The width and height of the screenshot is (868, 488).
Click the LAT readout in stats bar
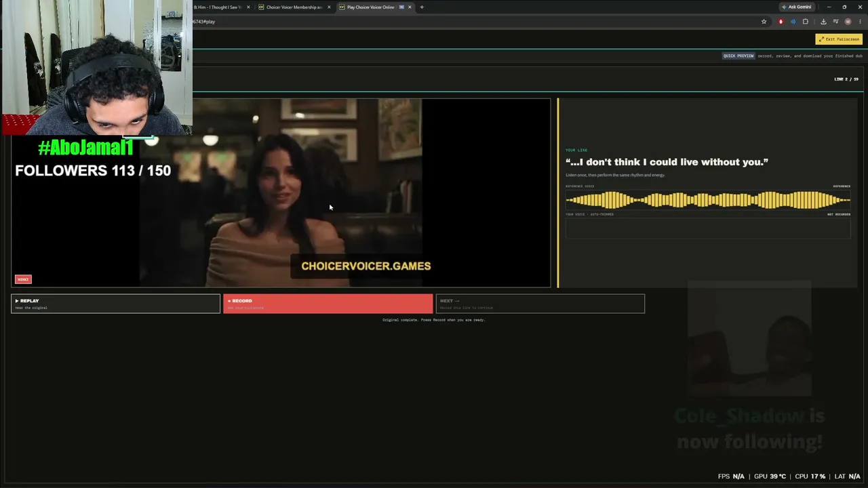[x=847, y=476]
